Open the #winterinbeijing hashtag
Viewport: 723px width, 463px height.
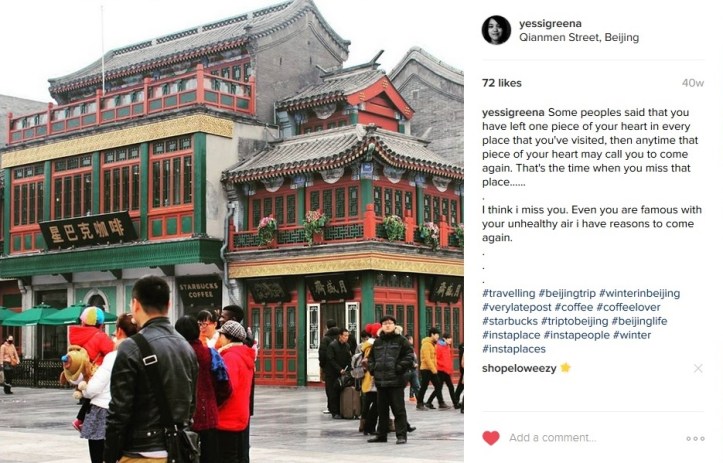[640, 293]
